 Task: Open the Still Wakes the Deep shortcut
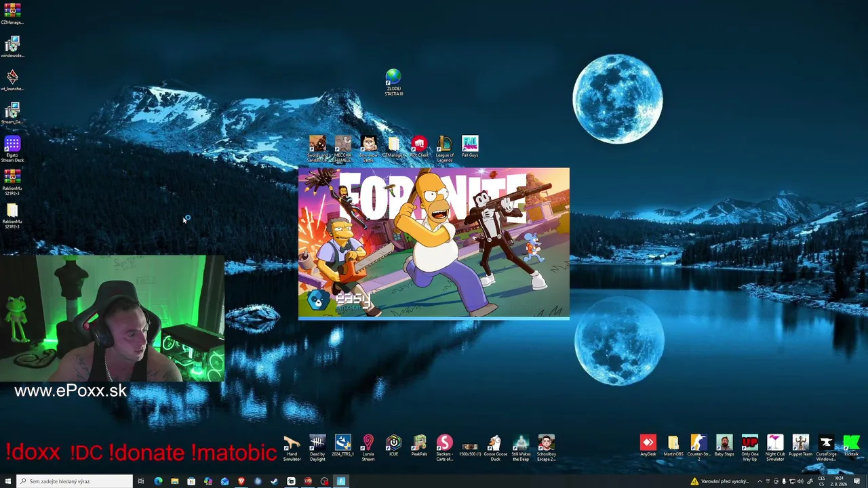tap(521, 448)
